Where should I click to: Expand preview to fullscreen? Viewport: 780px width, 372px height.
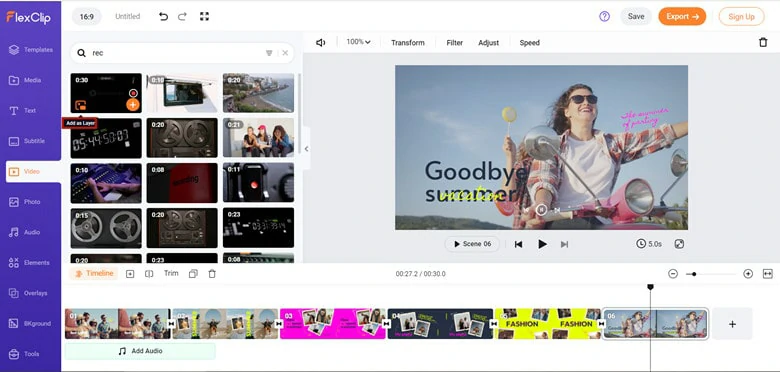[679, 244]
